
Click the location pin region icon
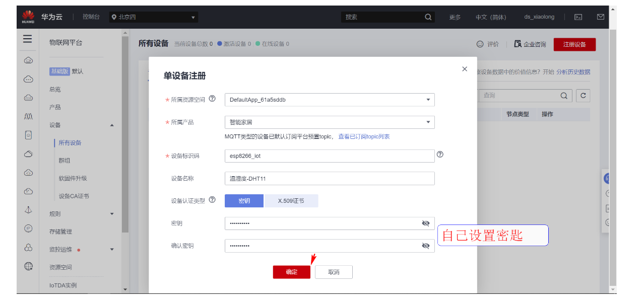click(x=114, y=17)
